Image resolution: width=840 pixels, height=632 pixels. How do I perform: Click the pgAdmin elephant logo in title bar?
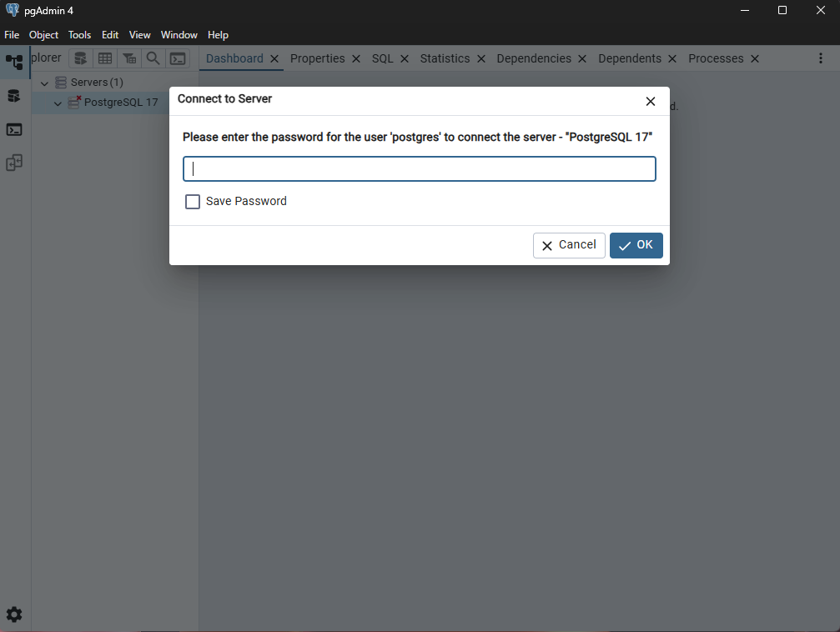point(13,10)
